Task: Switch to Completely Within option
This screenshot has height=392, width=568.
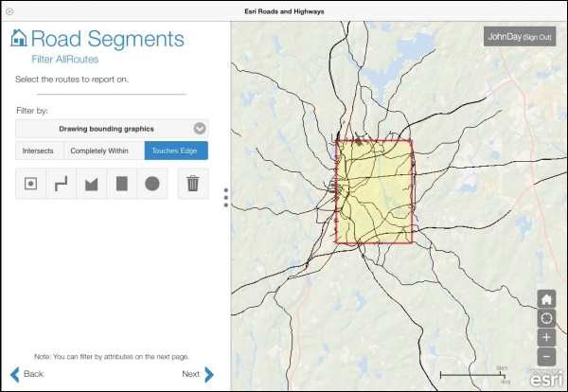Action: pos(103,151)
